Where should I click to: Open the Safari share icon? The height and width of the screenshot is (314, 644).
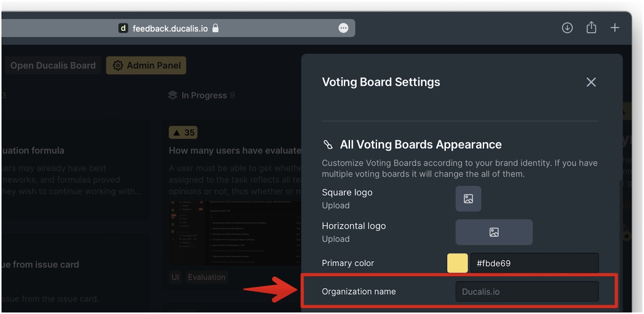coord(591,27)
